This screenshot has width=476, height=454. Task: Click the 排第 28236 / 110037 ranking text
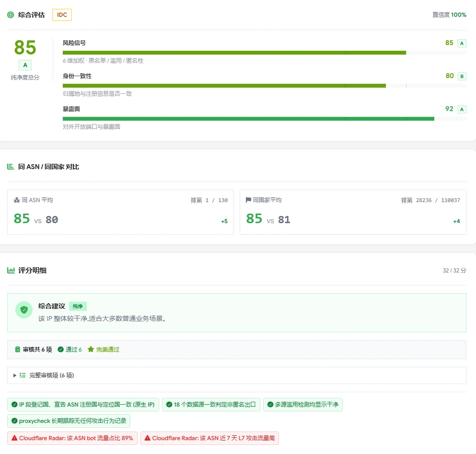(x=430, y=200)
